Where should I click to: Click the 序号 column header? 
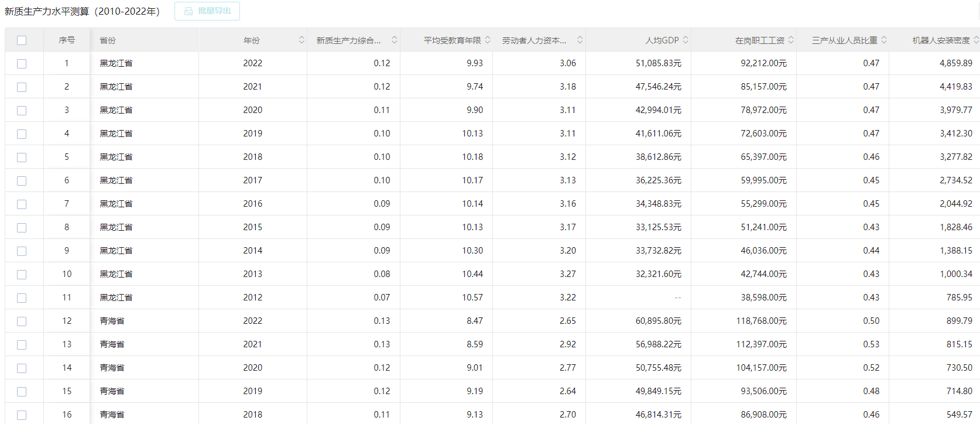click(67, 40)
